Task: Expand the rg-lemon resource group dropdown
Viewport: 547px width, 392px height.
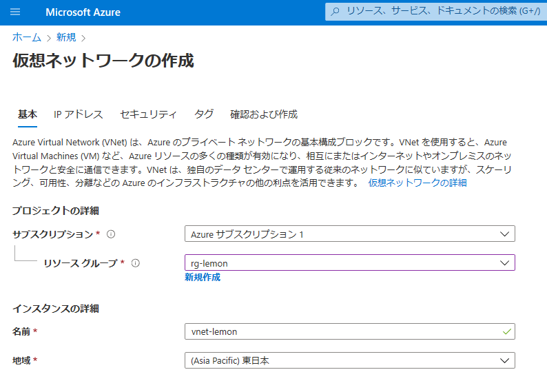Action: tap(350, 262)
